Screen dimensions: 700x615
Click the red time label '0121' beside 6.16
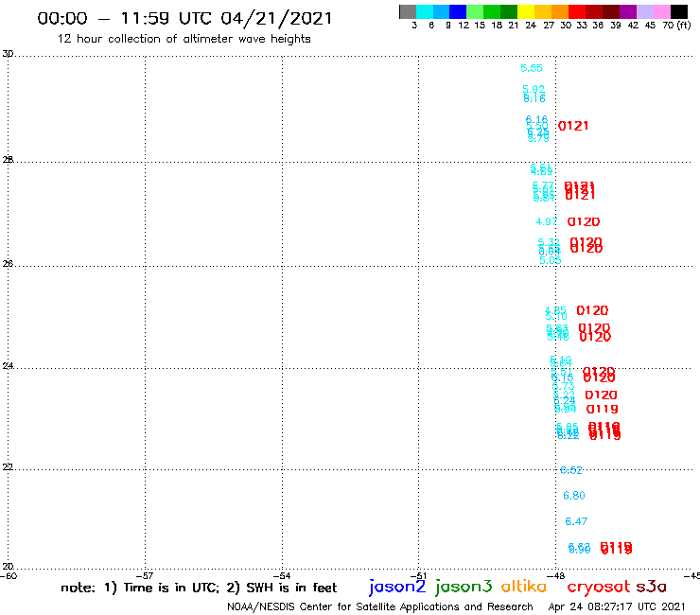point(573,126)
